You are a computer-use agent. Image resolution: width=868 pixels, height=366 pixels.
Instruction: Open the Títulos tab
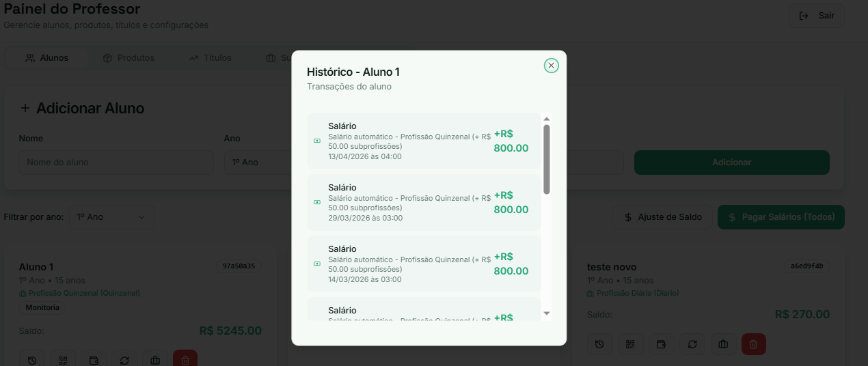211,58
